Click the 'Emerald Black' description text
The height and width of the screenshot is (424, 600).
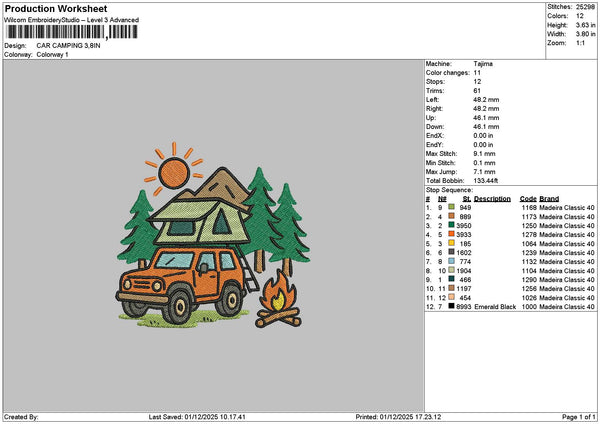(495, 307)
